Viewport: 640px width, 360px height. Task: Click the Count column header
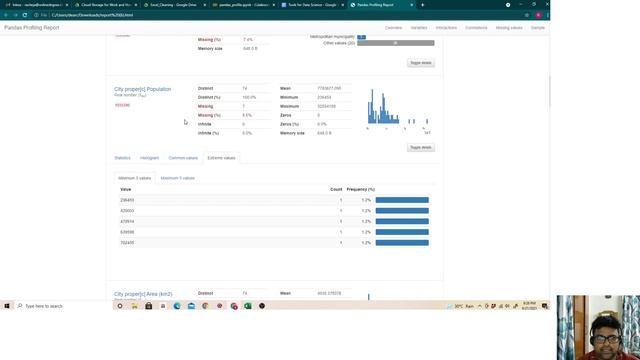(336, 189)
